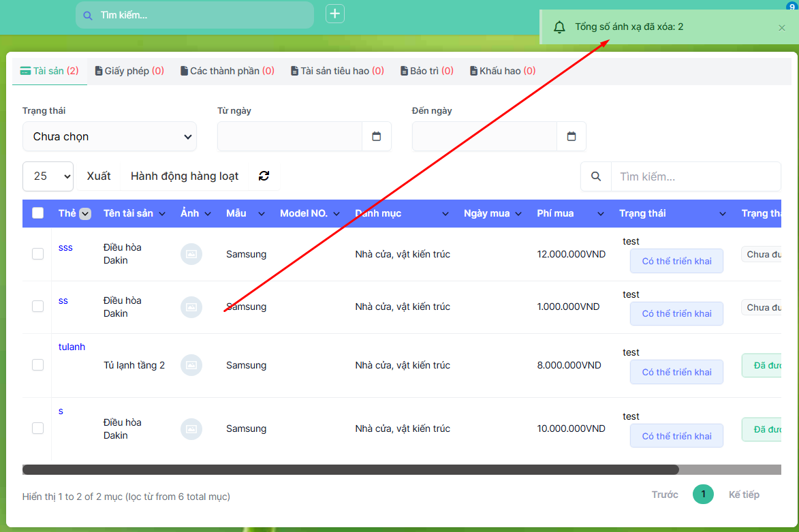Open the Từ ngày calendar picker icon
This screenshot has height=532, width=799.
pyautogui.click(x=377, y=136)
